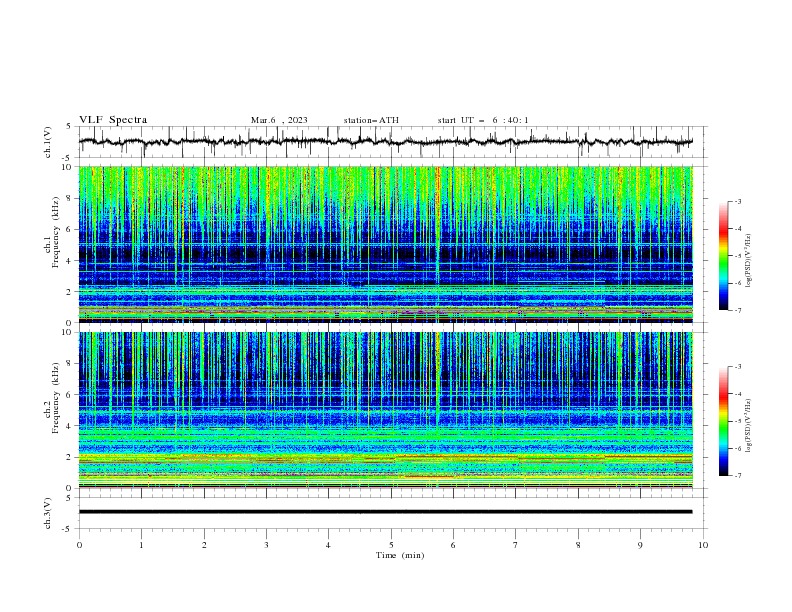Click time axis tick label "0"

79,545
